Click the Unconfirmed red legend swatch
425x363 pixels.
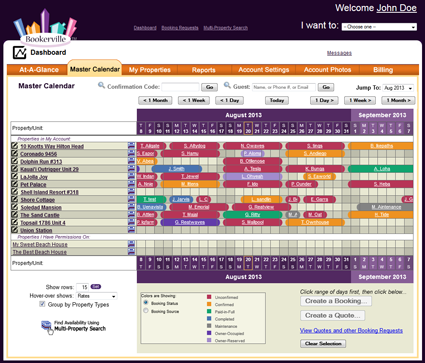[x=209, y=297]
